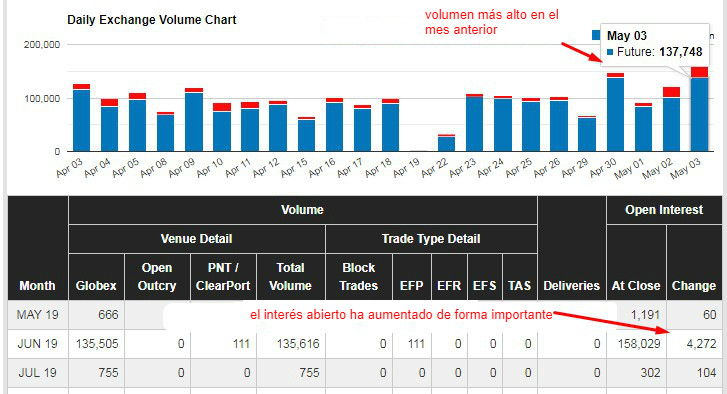Click JUN 19 EFP value 111
727x394 pixels.
[x=416, y=344]
